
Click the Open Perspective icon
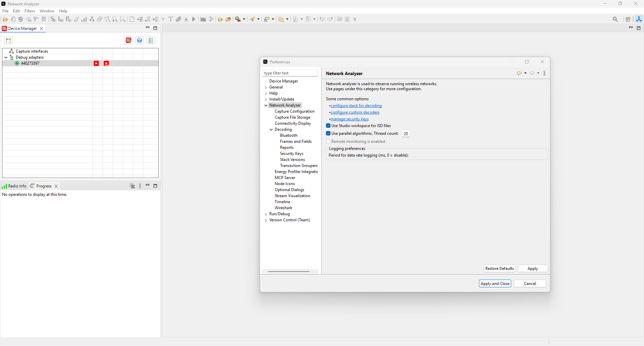coord(628,19)
